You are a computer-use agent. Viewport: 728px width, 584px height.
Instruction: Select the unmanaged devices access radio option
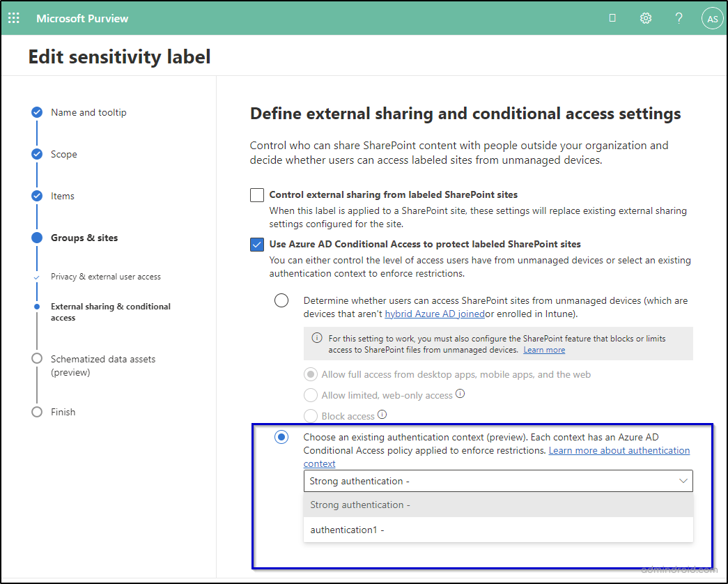point(281,300)
